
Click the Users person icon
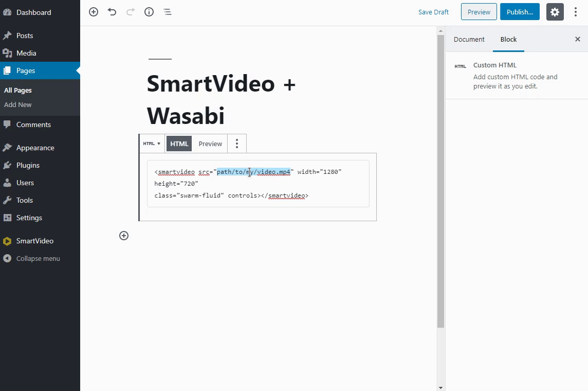coord(7,183)
